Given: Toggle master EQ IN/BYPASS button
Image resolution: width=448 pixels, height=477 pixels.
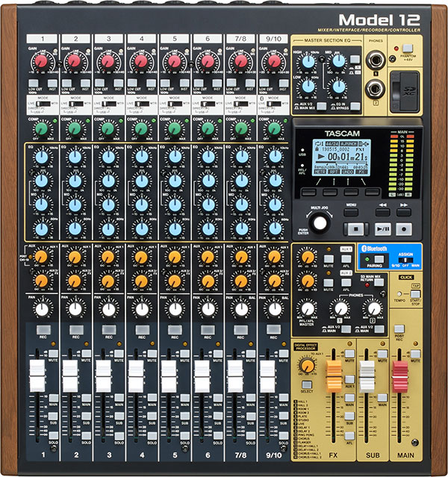Looking at the screenshot, I should pyautogui.click(x=355, y=106).
